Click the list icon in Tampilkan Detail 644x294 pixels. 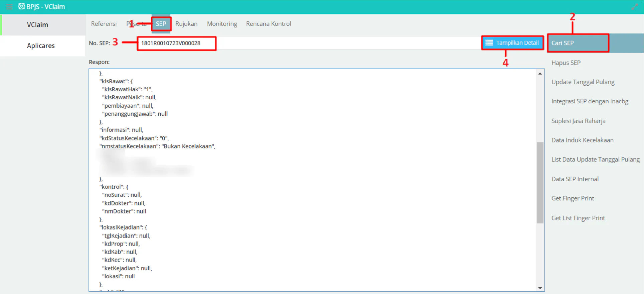pos(489,43)
